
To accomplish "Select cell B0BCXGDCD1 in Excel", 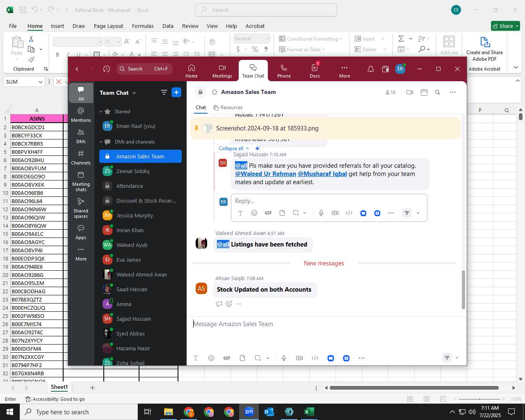I will click(37, 127).
